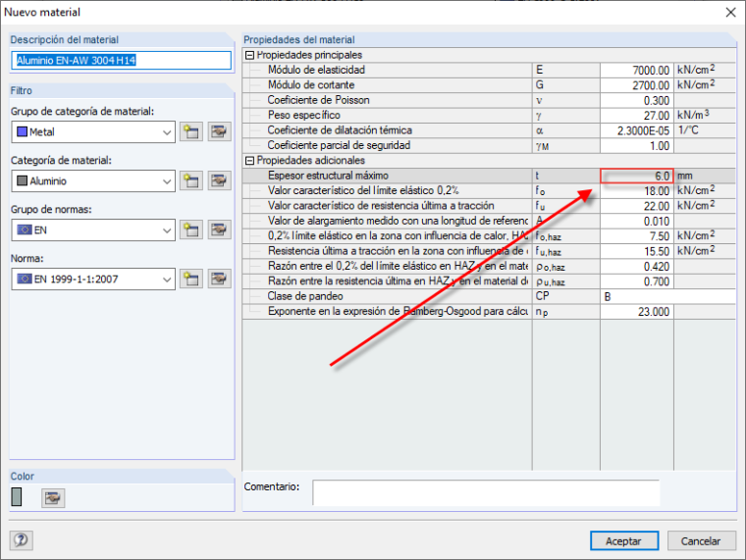The image size is (746, 560).
Task: Open library icon beside EN norm group
Action: click(x=219, y=230)
